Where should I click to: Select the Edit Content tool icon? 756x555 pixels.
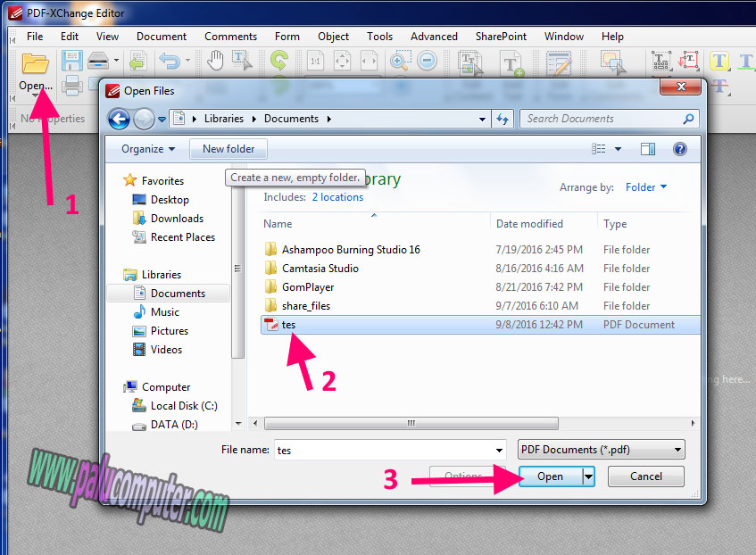pos(470,63)
